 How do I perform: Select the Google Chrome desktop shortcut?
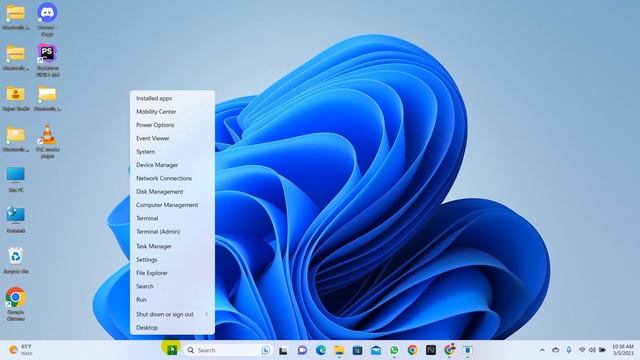click(x=16, y=304)
